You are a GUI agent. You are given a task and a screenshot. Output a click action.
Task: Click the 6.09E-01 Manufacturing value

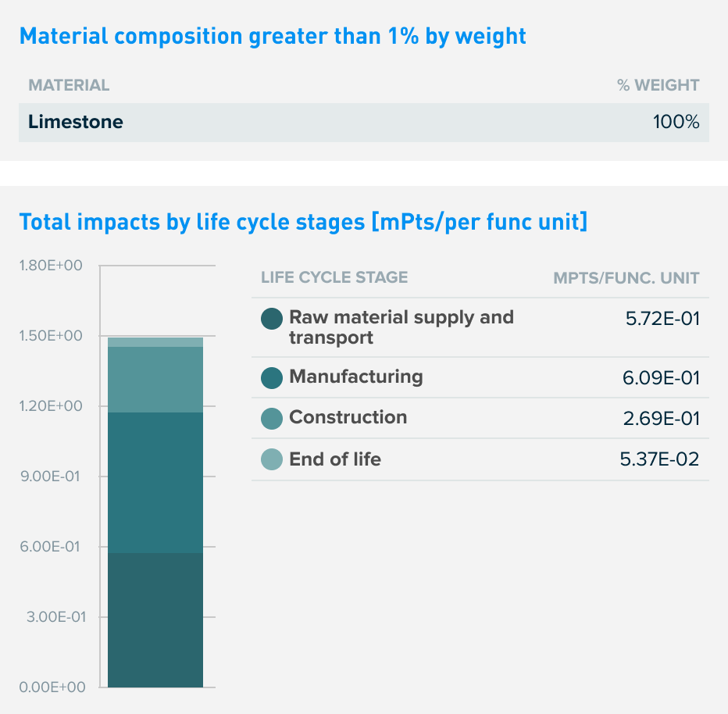(661, 378)
